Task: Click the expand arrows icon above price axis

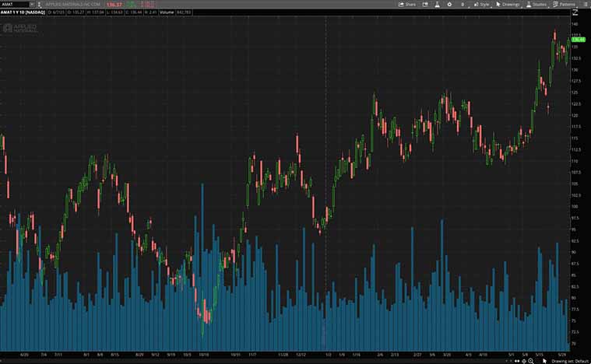Action: [575, 12]
